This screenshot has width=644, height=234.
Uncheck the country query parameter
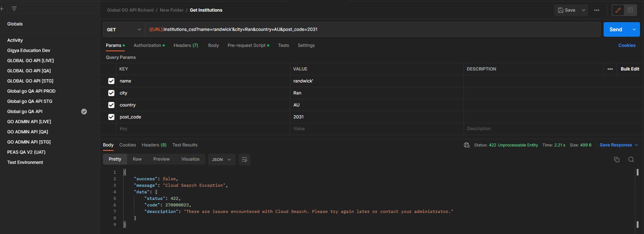(x=111, y=105)
